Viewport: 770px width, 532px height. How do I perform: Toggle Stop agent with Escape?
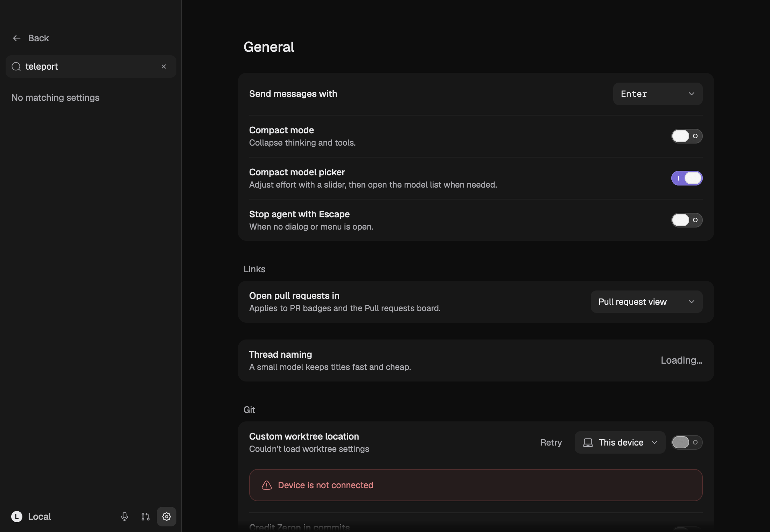coord(687,220)
